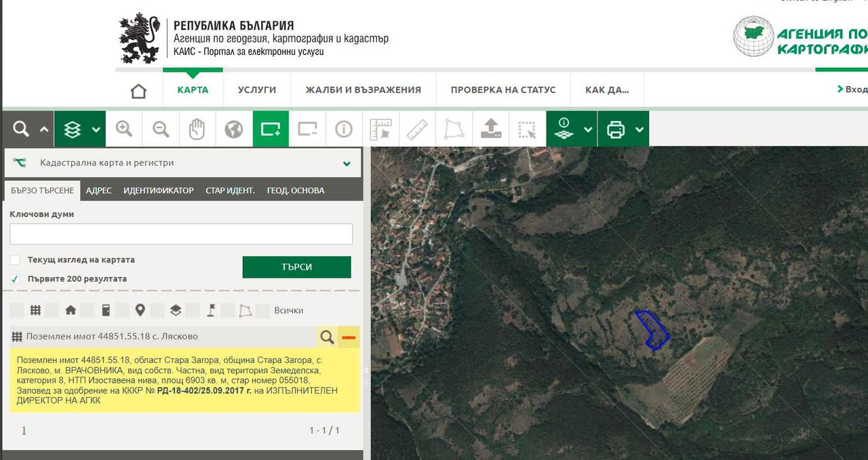The image size is (868, 460).
Task: Switch to the БЪРЗО ТЪРСЕНЕ tab
Action: click(x=42, y=190)
